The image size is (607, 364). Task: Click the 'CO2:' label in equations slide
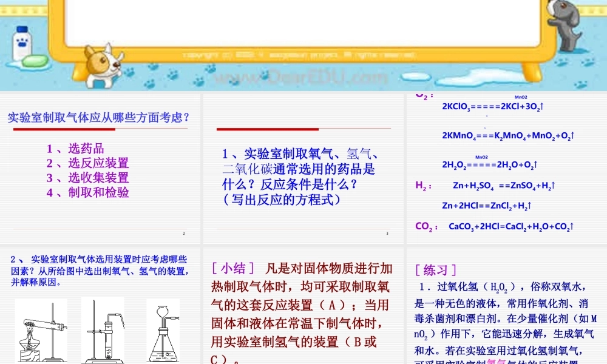click(x=426, y=227)
